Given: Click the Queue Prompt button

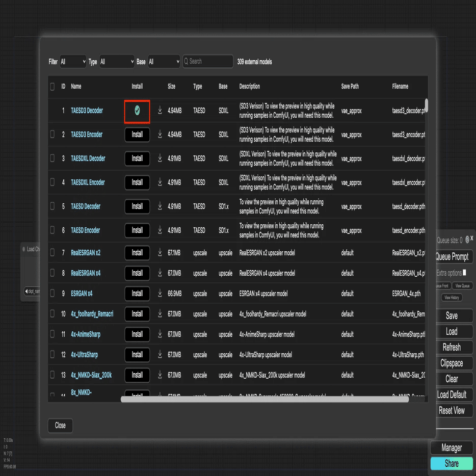Looking at the screenshot, I should pyautogui.click(x=453, y=257).
